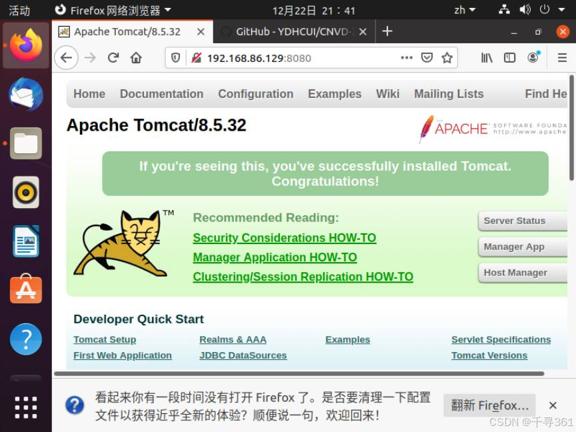Open Security Considerations HOW-TO link
The image size is (576, 432).
click(284, 238)
